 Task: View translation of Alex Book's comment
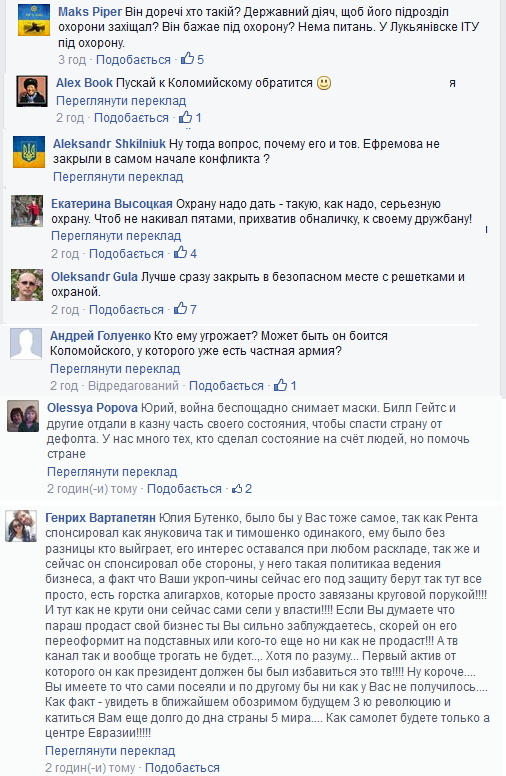pos(121,100)
